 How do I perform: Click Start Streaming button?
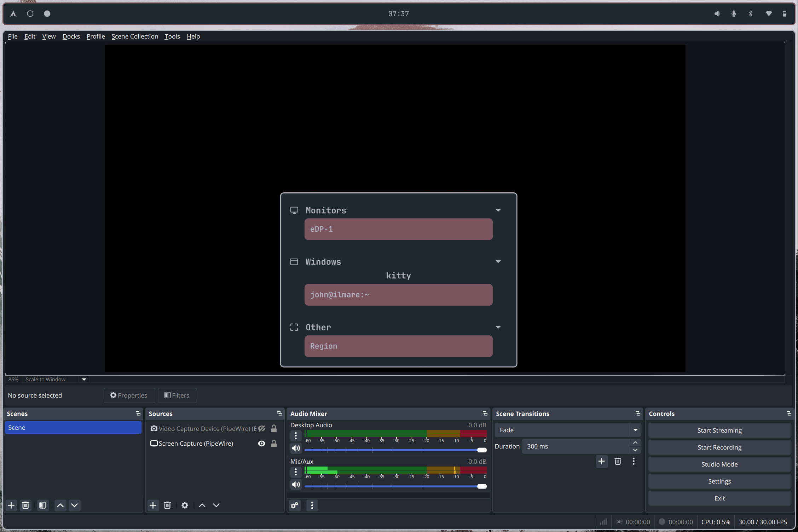[719, 430]
